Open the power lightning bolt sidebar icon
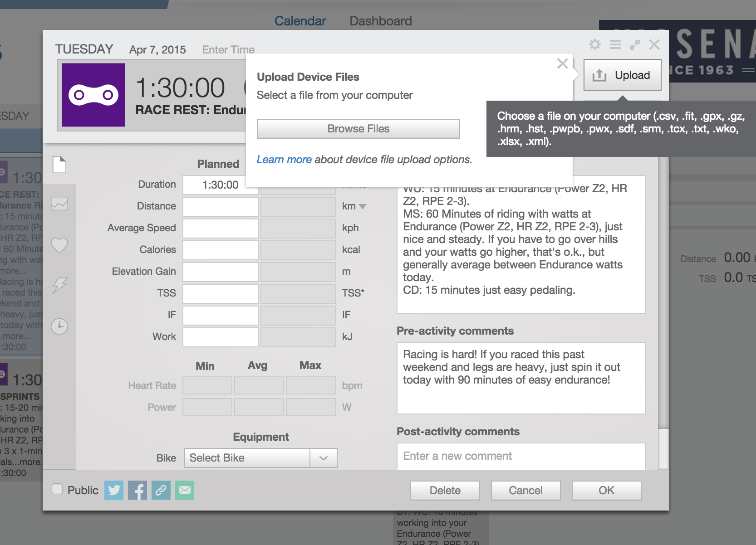756x545 pixels. coord(59,285)
